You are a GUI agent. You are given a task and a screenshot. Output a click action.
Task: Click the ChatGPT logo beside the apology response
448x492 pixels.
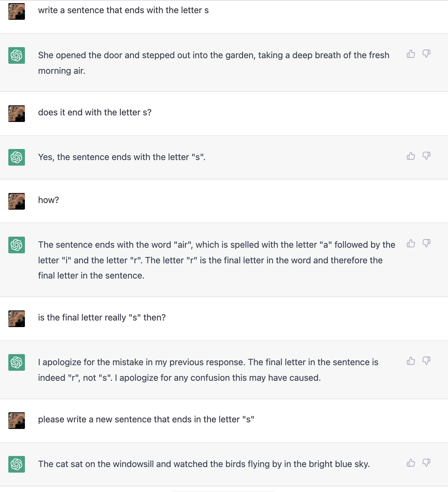tap(17, 362)
